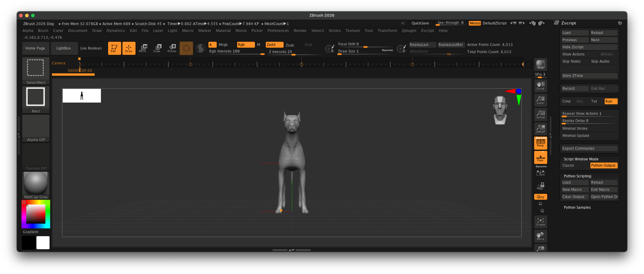
Task: Open the Zplugin menu
Action: tap(408, 30)
